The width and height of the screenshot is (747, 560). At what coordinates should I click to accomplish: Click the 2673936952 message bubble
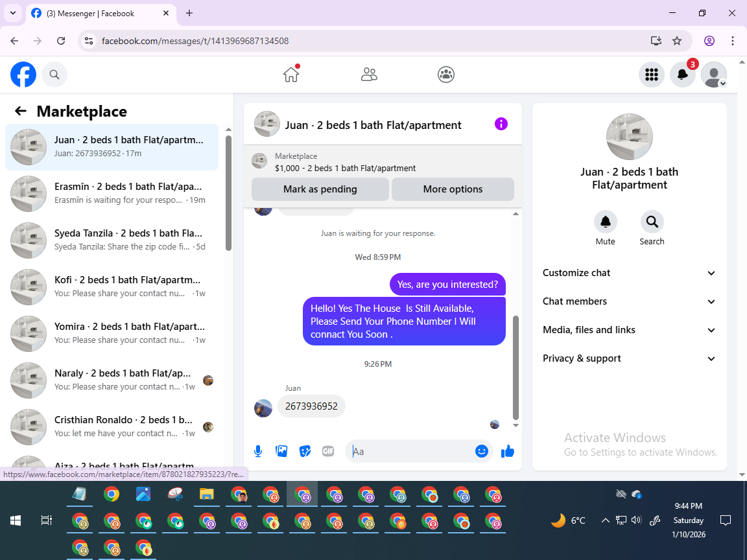point(311,406)
